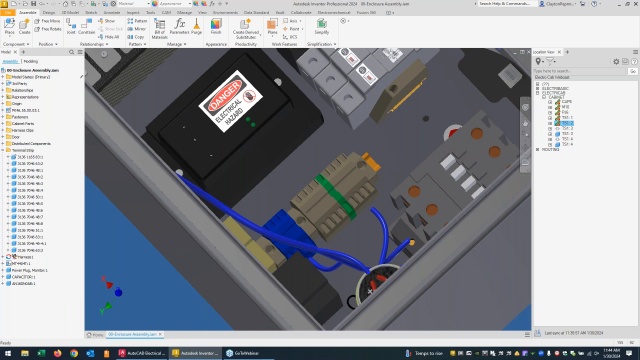Expand the Terminal Strip folder node

[x=3, y=150]
